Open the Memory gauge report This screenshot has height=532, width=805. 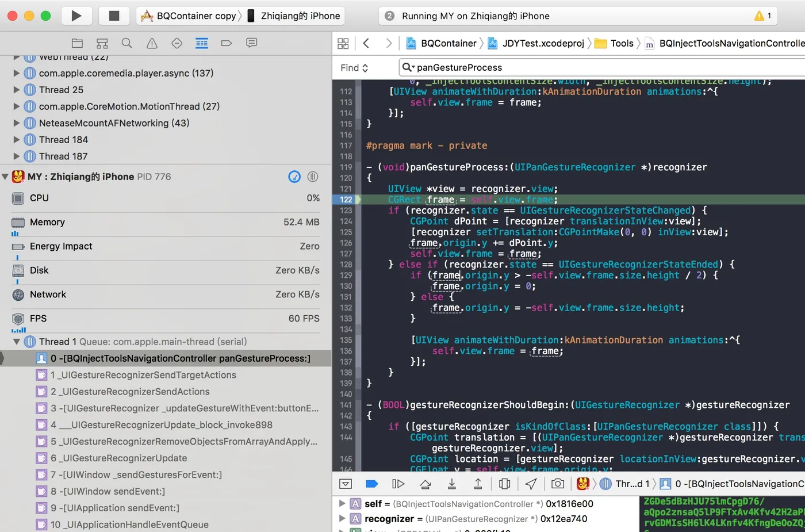pyautogui.click(x=166, y=223)
